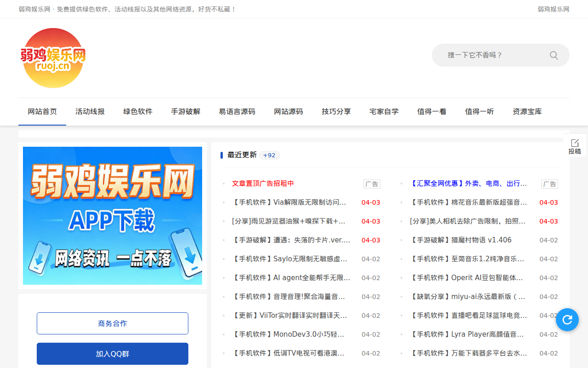Click the 商务合作 button
This screenshot has width=588, height=368.
point(112,323)
